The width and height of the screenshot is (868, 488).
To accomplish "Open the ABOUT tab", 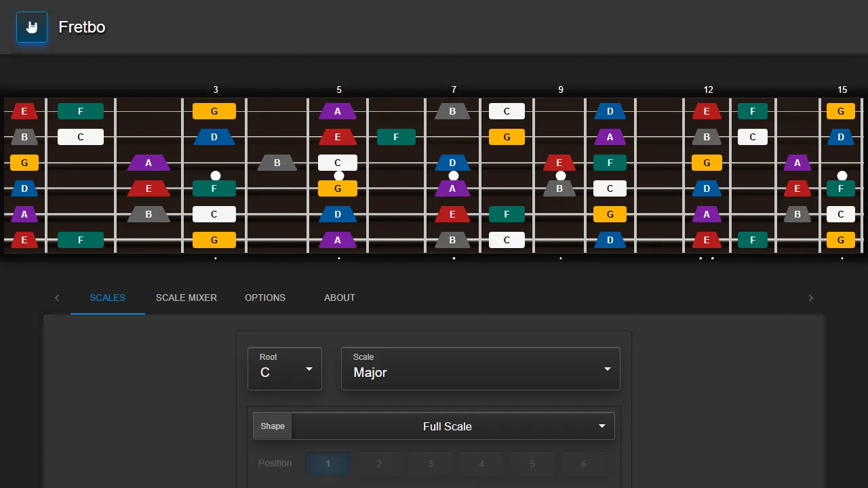I will tap(339, 298).
